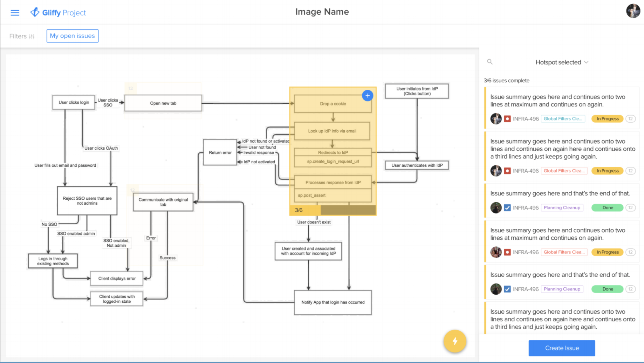Open In Progress status on first issue
The width and height of the screenshot is (644, 363).
pos(608,119)
